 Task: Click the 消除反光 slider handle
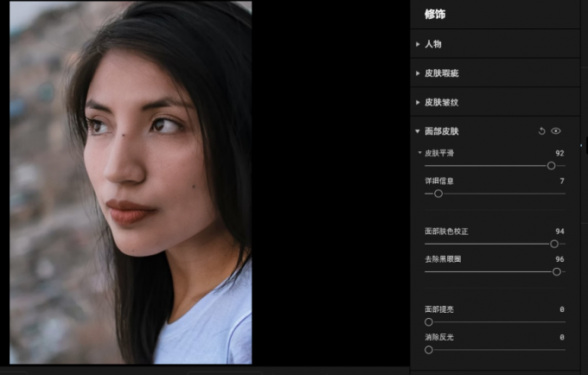coord(429,350)
